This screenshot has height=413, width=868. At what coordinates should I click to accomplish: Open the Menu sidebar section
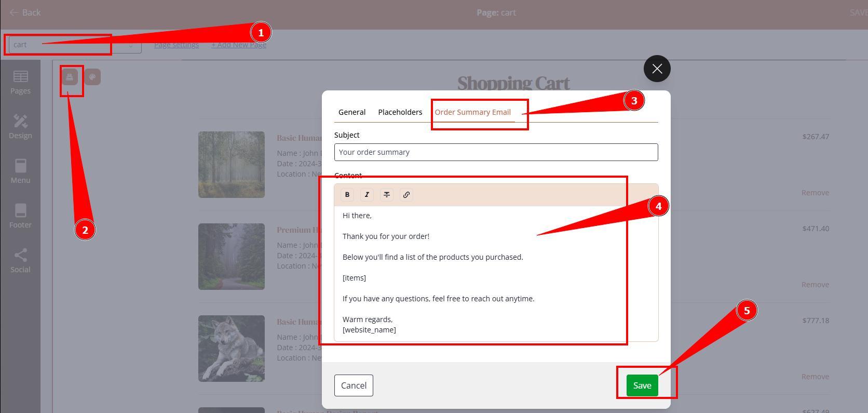click(20, 172)
